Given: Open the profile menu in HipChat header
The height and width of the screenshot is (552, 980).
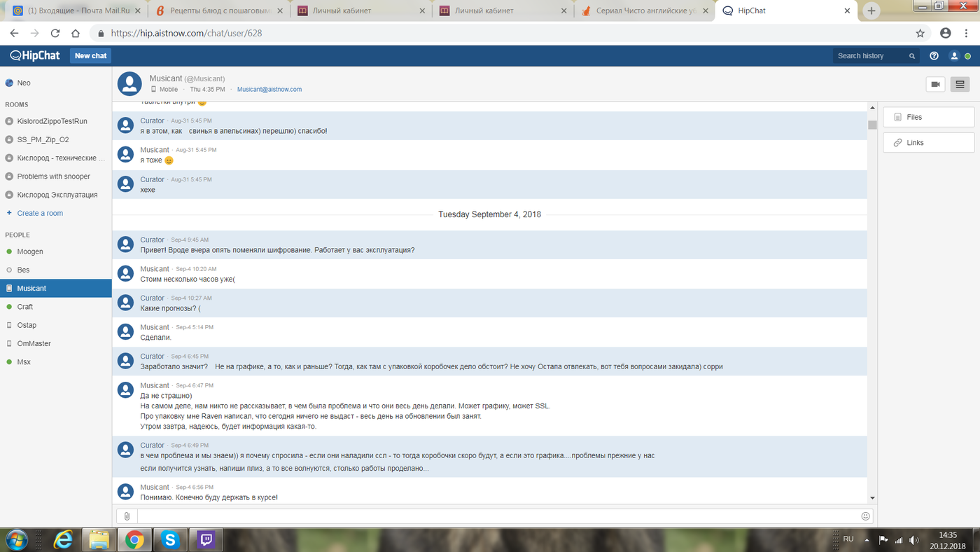Looking at the screenshot, I should pos(953,56).
